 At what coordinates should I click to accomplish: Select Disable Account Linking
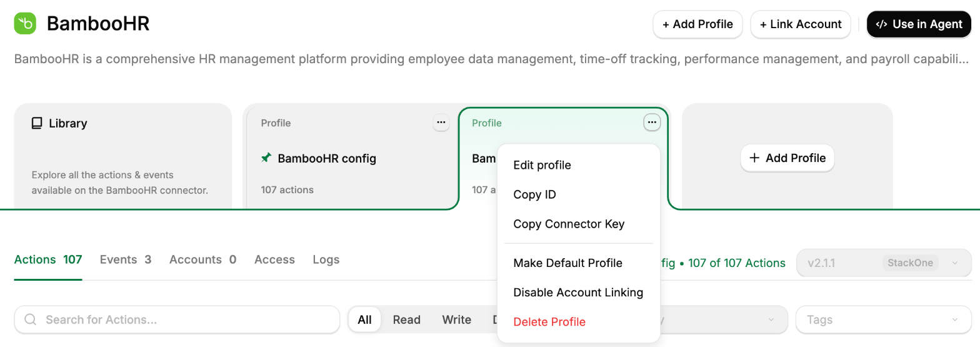[x=579, y=292]
